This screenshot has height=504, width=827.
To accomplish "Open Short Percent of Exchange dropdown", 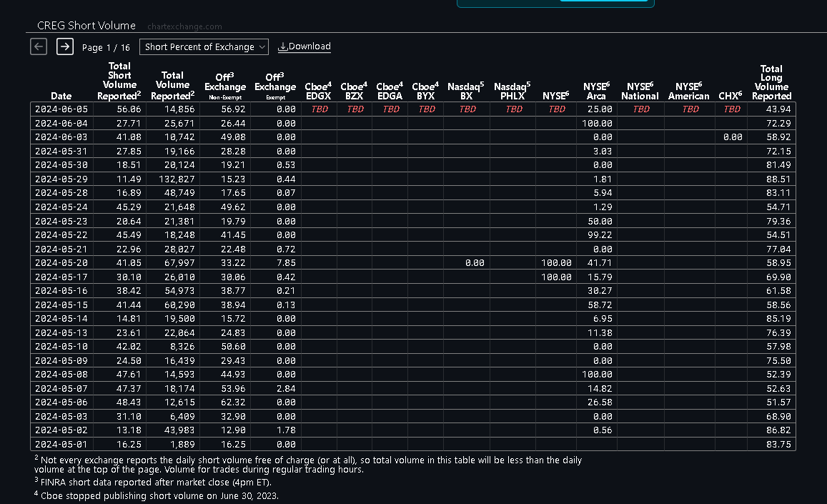I will tap(204, 47).
